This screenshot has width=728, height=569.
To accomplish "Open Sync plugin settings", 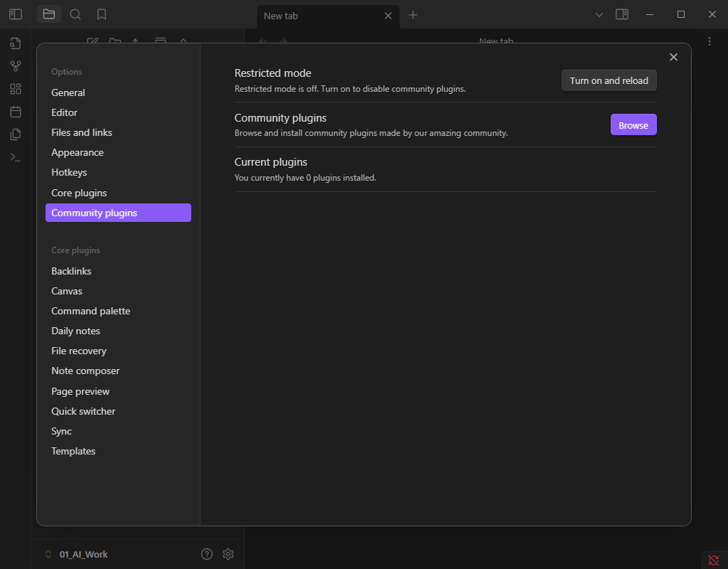I will tap(118, 432).
